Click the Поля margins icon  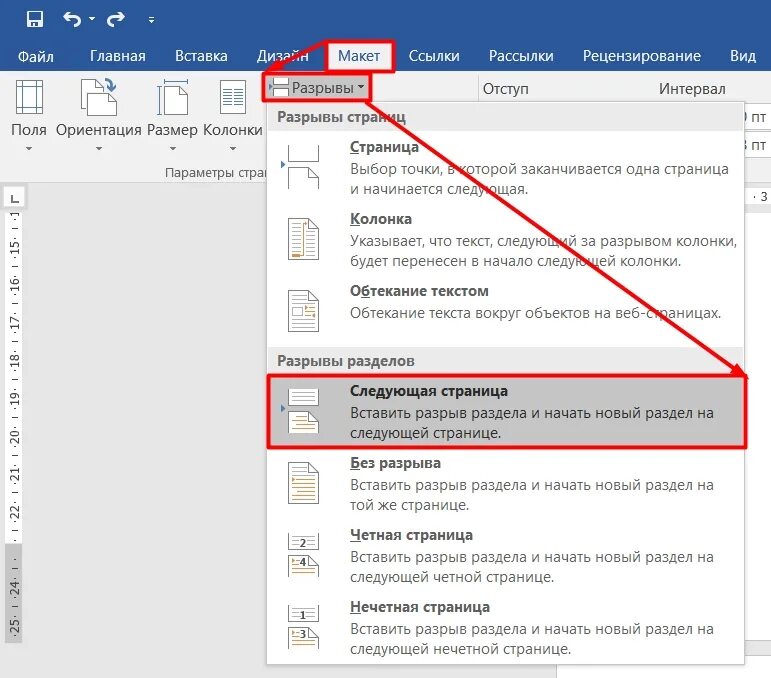click(30, 97)
